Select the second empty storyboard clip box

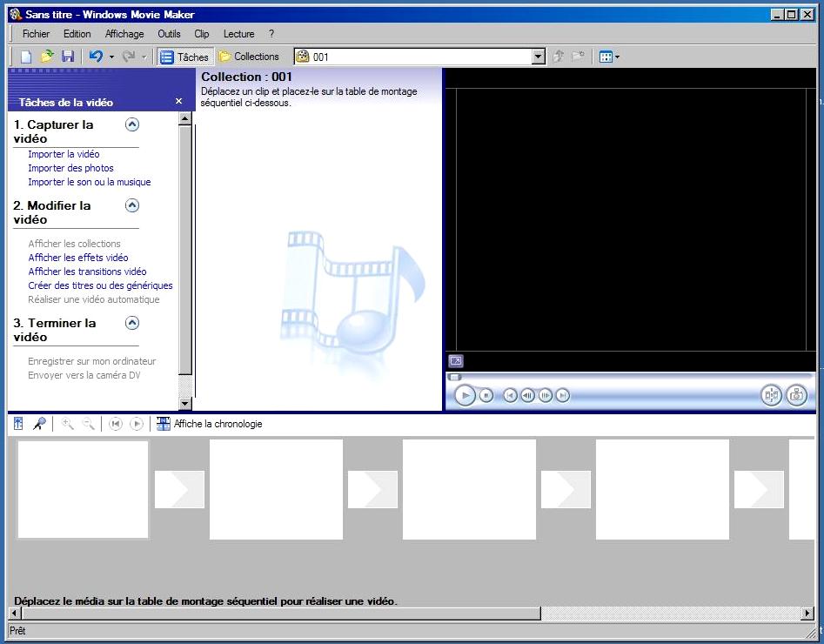(x=277, y=489)
